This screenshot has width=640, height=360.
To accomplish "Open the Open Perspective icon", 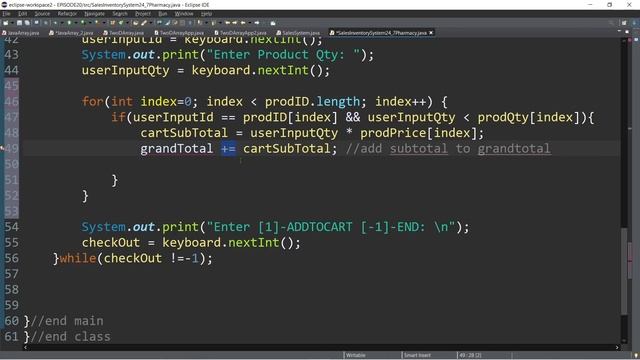I will [624, 23].
